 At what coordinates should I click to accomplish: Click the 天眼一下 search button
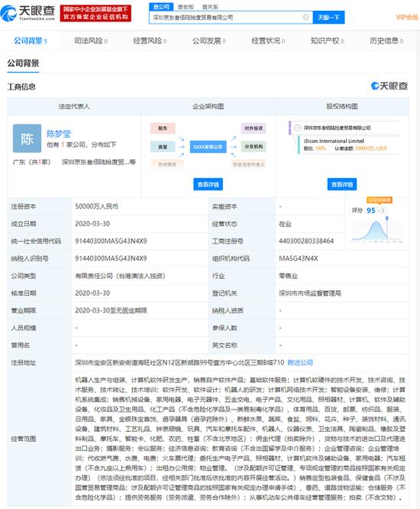(328, 18)
